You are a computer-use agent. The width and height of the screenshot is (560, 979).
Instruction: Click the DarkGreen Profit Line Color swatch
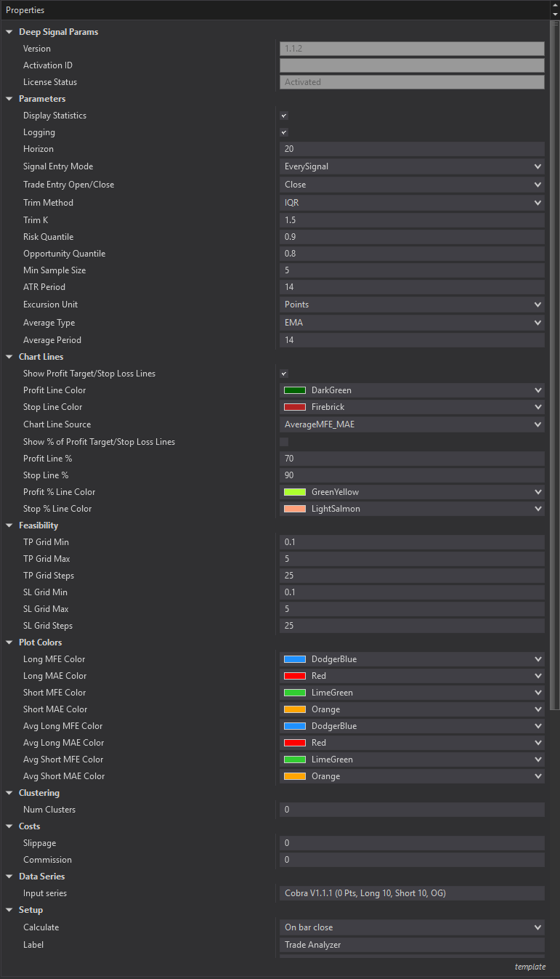coord(295,390)
